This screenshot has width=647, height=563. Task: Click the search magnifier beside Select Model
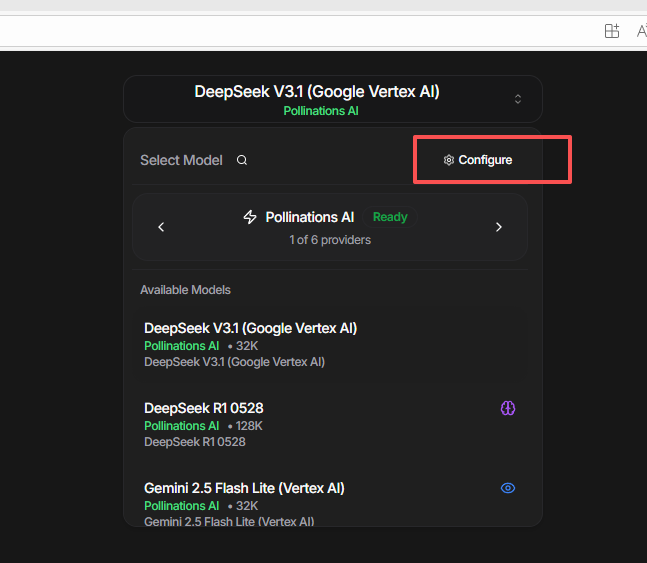(x=242, y=160)
